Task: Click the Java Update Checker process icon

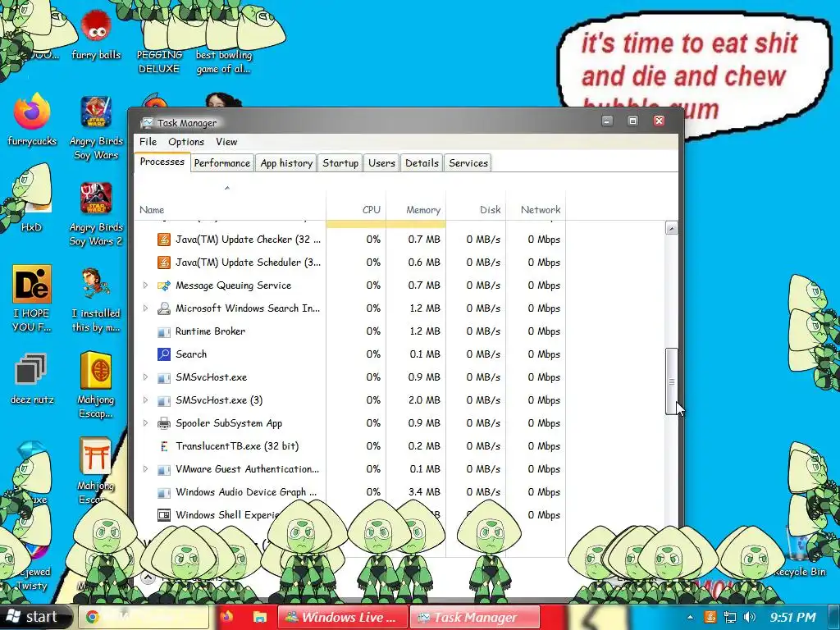Action: (163, 239)
